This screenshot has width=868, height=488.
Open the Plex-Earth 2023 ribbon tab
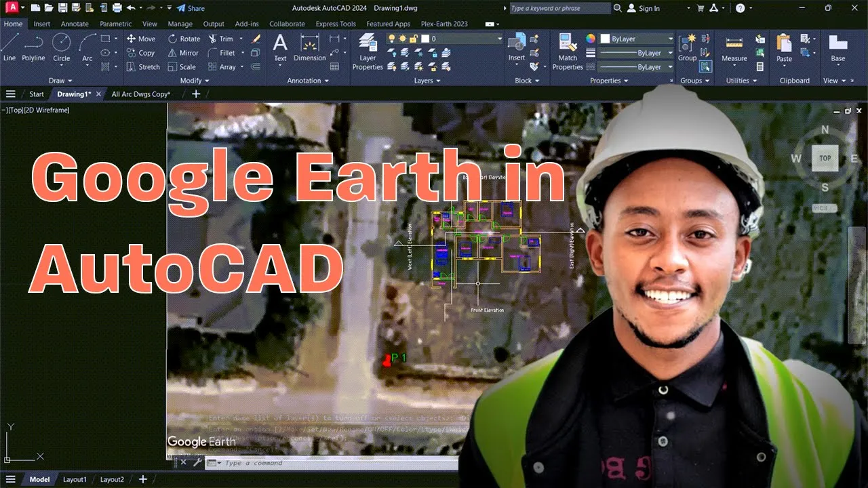tap(444, 24)
